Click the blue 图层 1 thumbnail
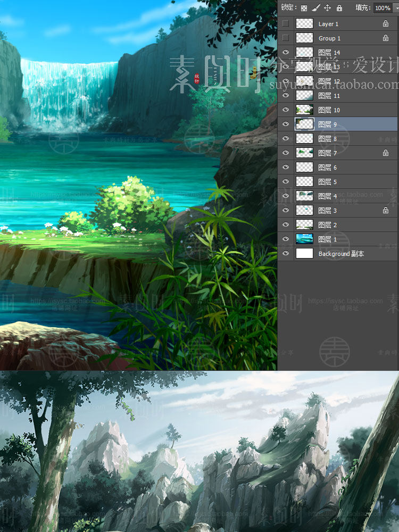The height and width of the screenshot is (532, 399). 304,239
